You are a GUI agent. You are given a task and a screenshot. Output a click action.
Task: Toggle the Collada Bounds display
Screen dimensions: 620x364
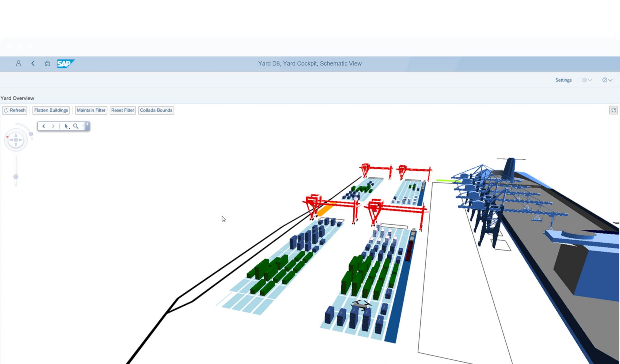[x=156, y=110]
